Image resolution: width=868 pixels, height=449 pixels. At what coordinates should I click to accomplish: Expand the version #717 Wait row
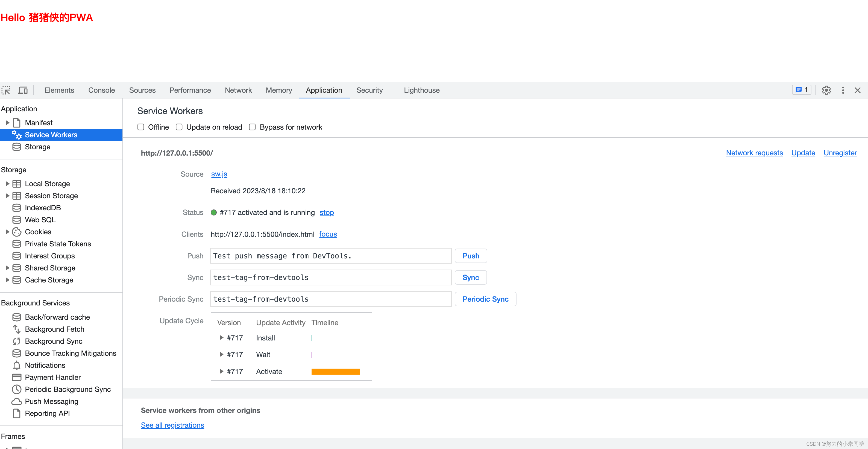tap(221, 354)
